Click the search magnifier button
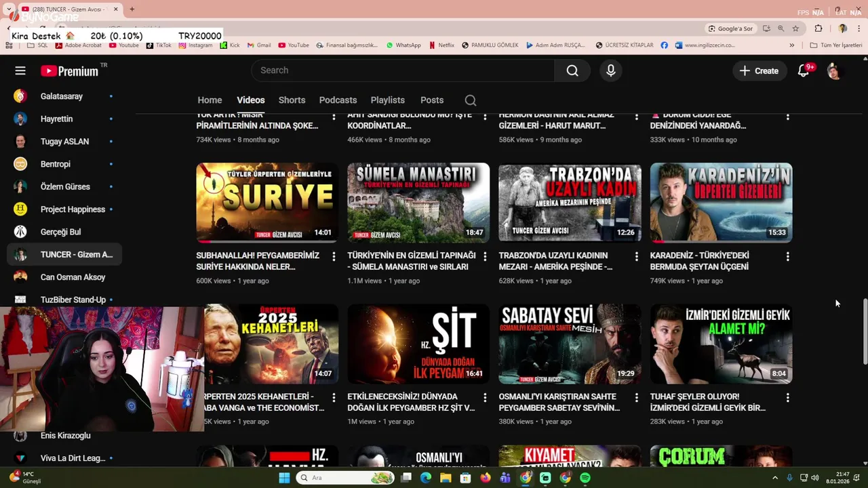The height and width of the screenshot is (488, 868). tap(572, 70)
